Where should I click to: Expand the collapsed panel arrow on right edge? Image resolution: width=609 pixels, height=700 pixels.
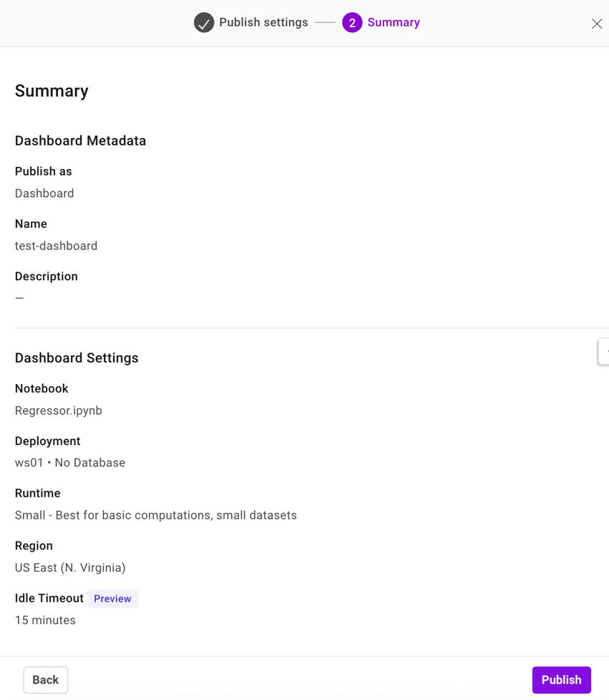(606, 352)
